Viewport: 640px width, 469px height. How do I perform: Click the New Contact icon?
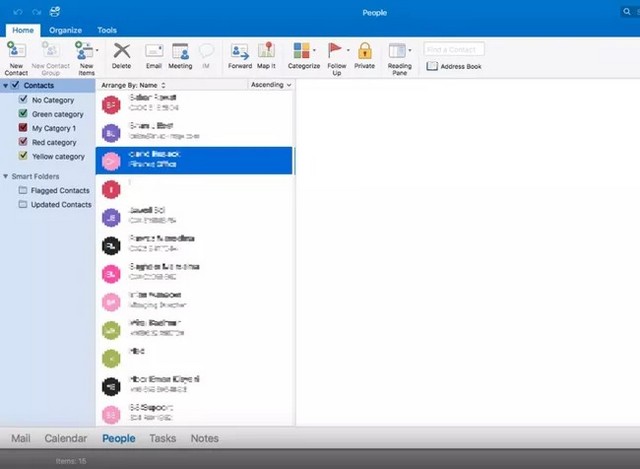[x=16, y=52]
